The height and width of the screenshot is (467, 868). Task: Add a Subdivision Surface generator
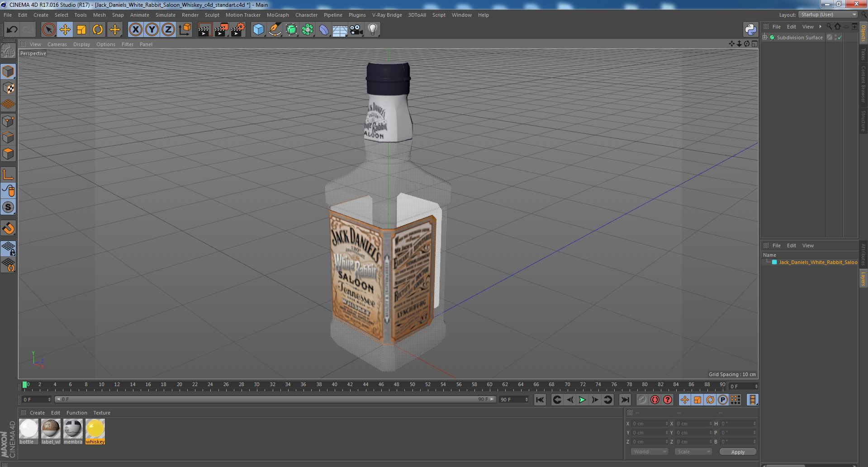pos(291,30)
